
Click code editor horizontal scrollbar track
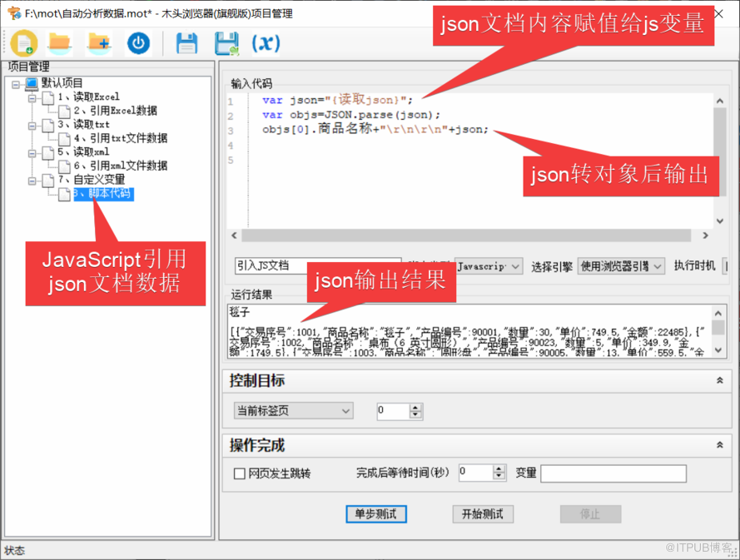click(466, 235)
